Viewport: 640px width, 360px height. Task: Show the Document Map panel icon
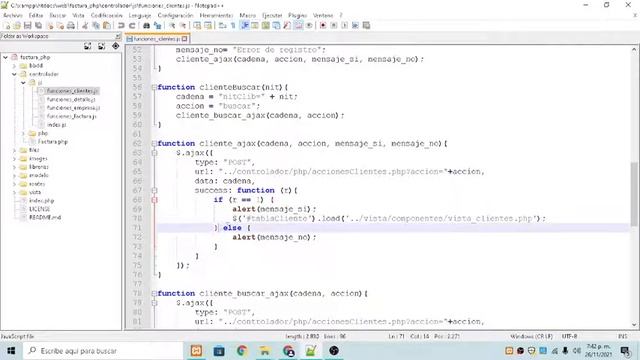pos(266,26)
